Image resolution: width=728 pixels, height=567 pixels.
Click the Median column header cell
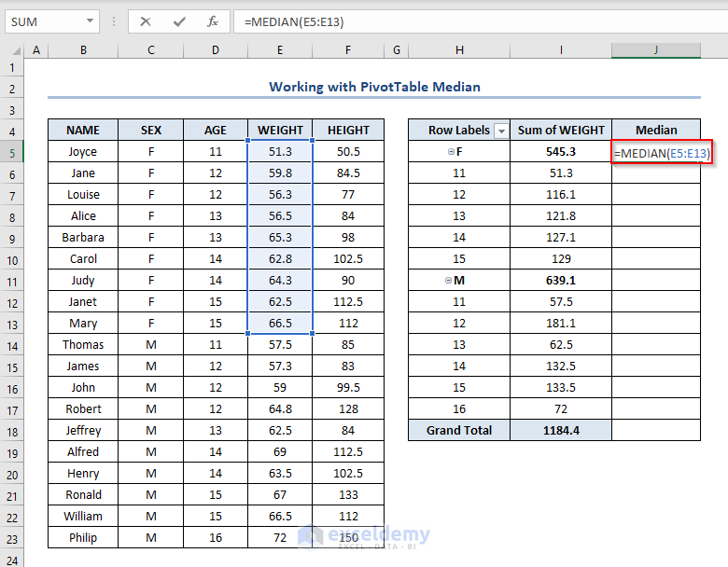pos(656,130)
